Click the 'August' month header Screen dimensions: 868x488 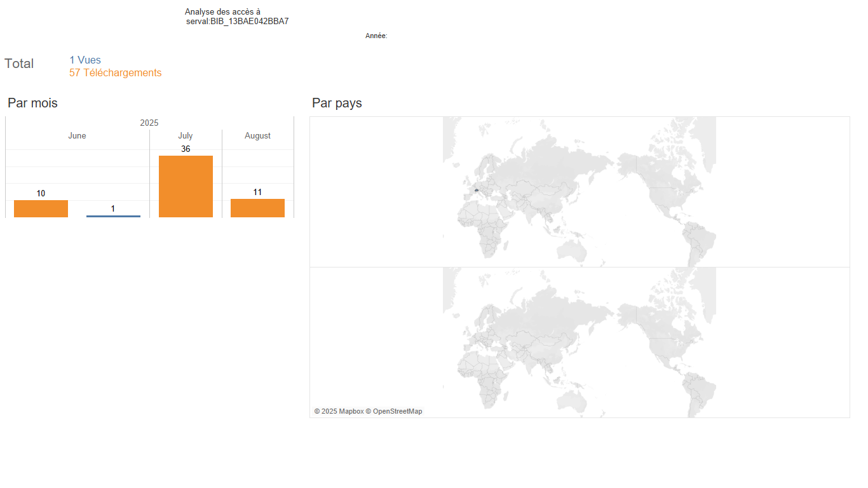257,136
